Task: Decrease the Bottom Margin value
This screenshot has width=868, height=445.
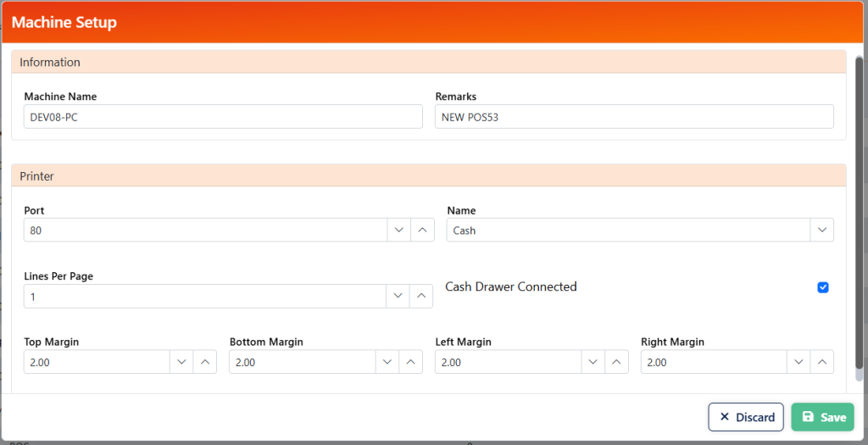Action: click(387, 362)
